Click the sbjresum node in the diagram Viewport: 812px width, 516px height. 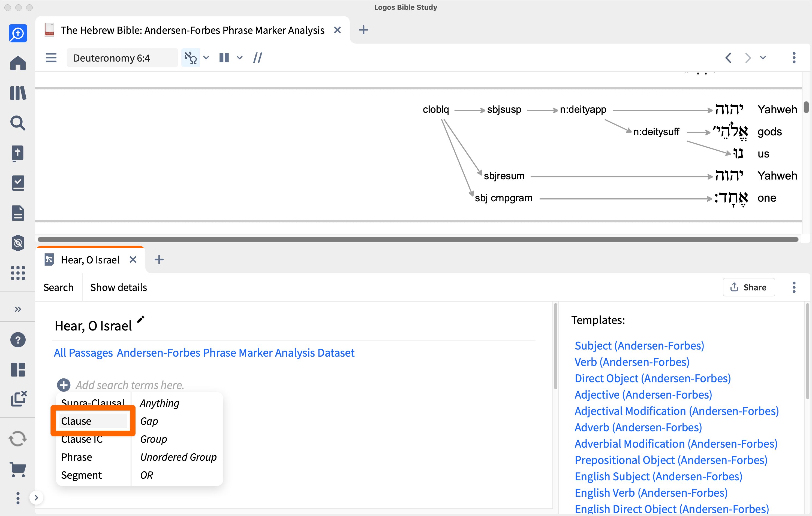(x=504, y=176)
